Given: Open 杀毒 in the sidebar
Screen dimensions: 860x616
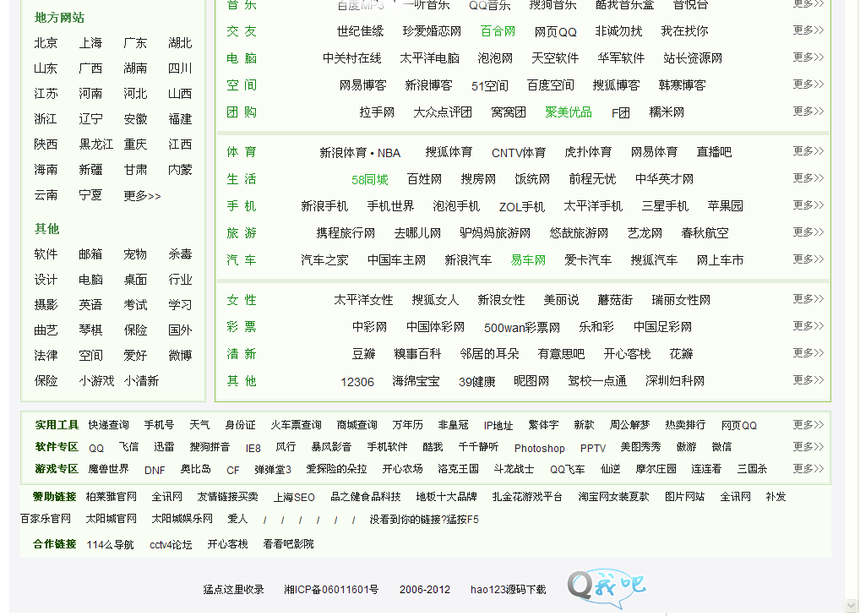Looking at the screenshot, I should tap(180, 254).
